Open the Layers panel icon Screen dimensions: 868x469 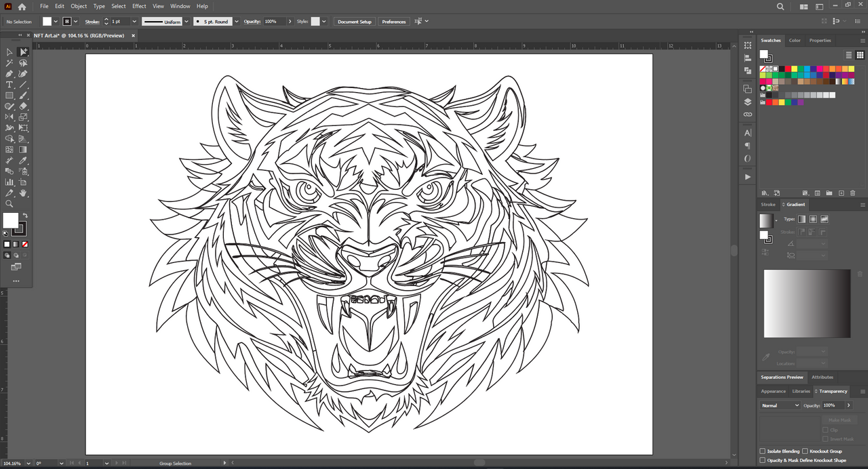tap(747, 102)
